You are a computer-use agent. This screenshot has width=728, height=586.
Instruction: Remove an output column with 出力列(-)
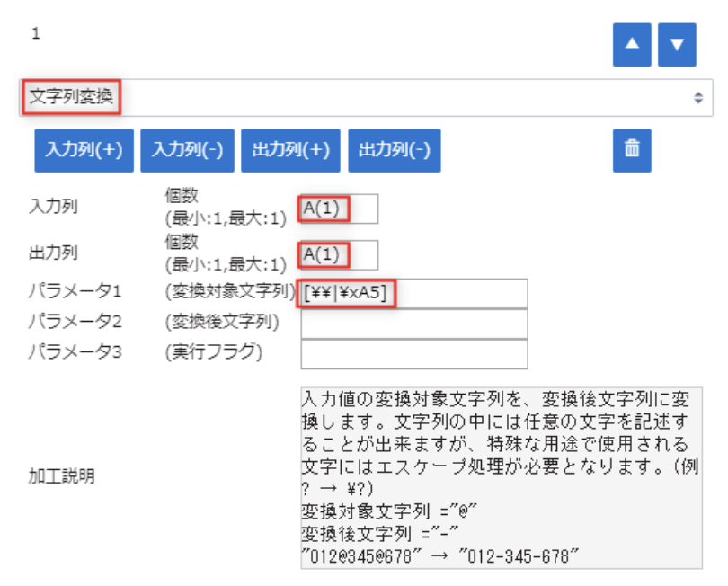tap(394, 150)
